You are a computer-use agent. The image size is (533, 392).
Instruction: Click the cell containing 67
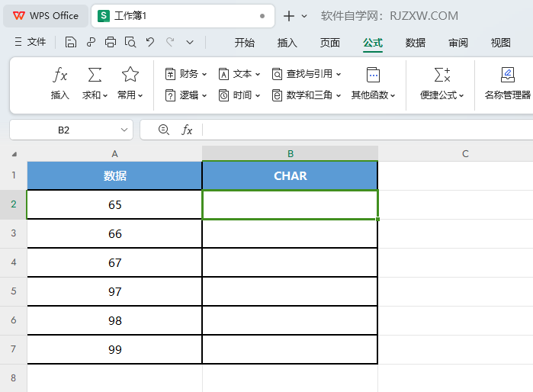click(x=114, y=262)
